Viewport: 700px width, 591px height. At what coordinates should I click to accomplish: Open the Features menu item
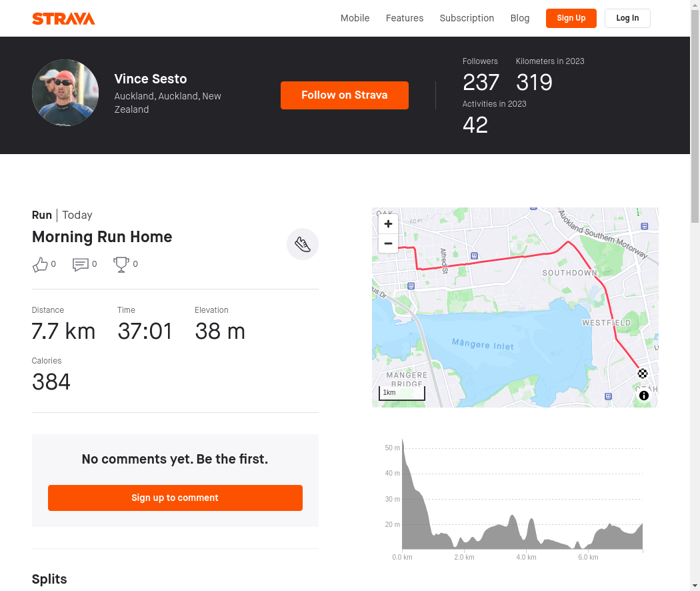(x=405, y=18)
